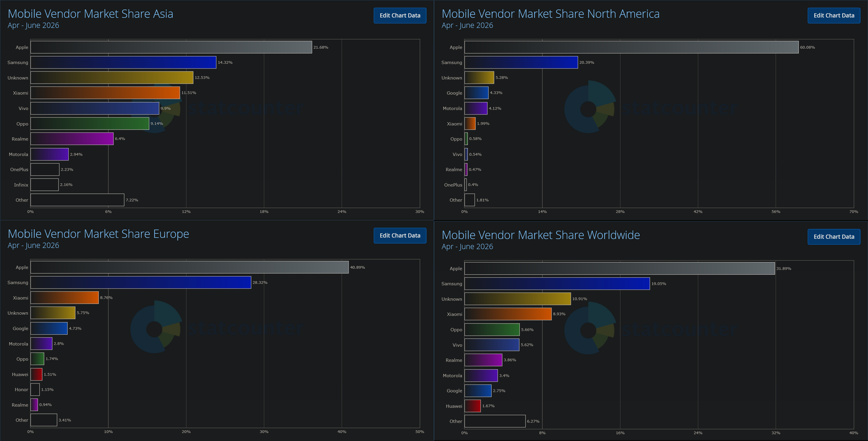The height and width of the screenshot is (441, 868).
Task: Click the "28.32%" Samsung value in Europe
Action: coord(260,282)
